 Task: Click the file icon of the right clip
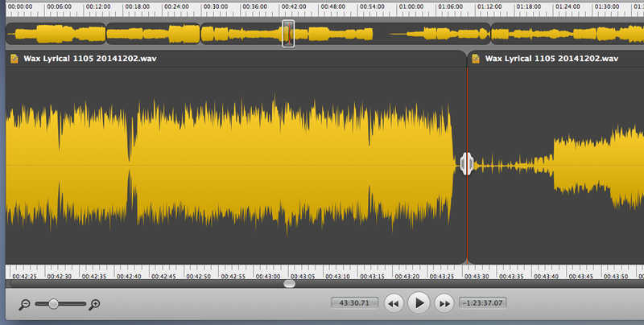pyautogui.click(x=476, y=59)
